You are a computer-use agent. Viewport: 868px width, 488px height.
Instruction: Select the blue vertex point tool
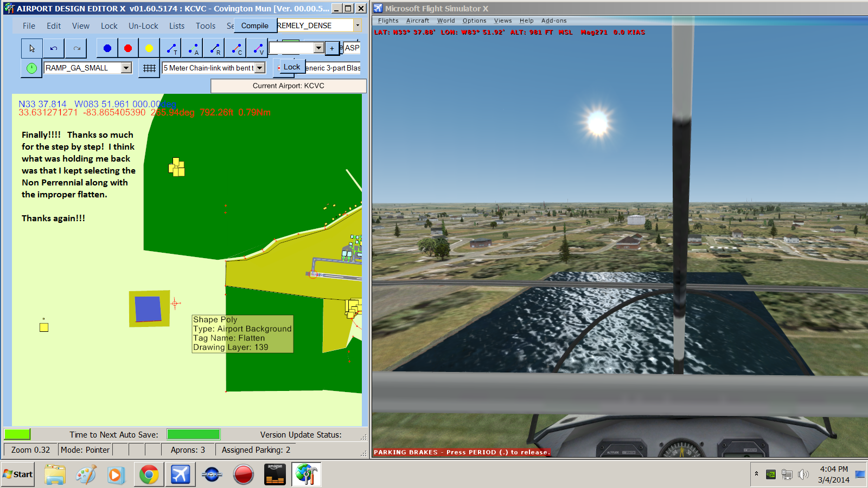click(107, 48)
